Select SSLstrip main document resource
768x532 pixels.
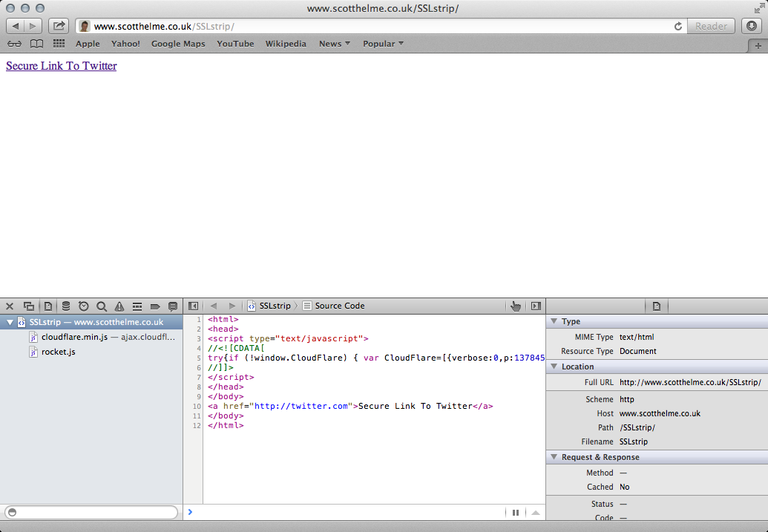(91, 322)
